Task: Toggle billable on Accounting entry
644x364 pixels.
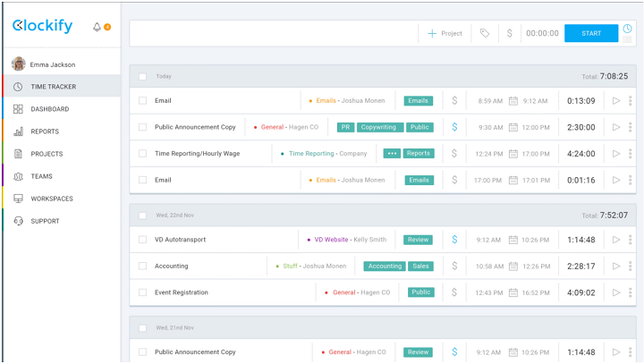Action: [x=454, y=266]
